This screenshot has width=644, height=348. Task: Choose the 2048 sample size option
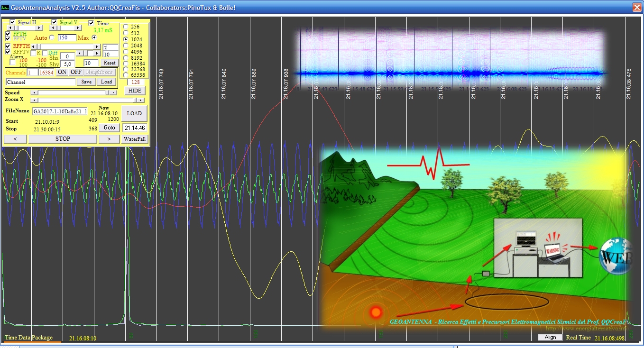pos(126,46)
